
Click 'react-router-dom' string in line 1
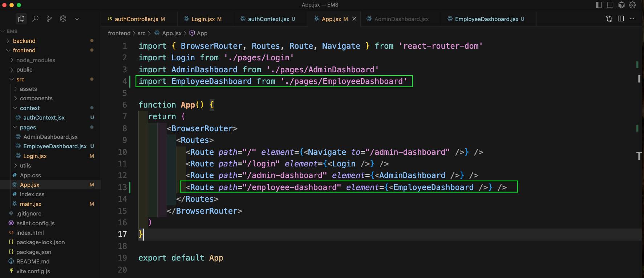coord(441,46)
